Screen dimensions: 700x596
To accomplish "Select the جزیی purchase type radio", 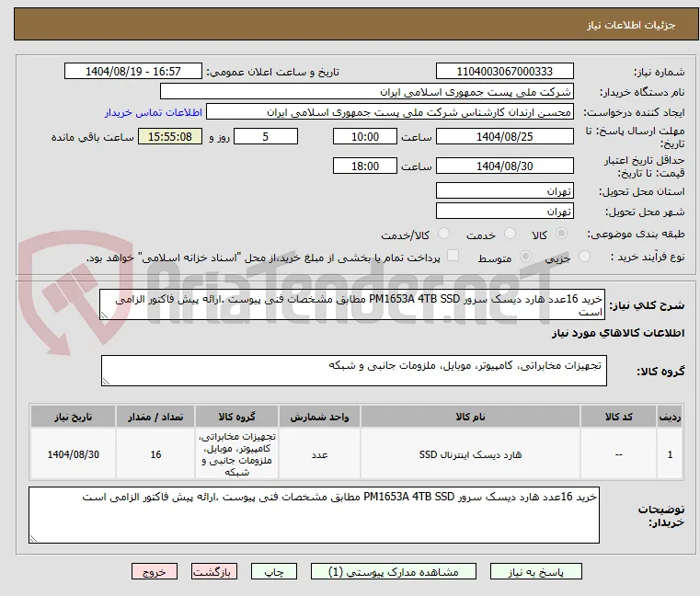I will (584, 257).
